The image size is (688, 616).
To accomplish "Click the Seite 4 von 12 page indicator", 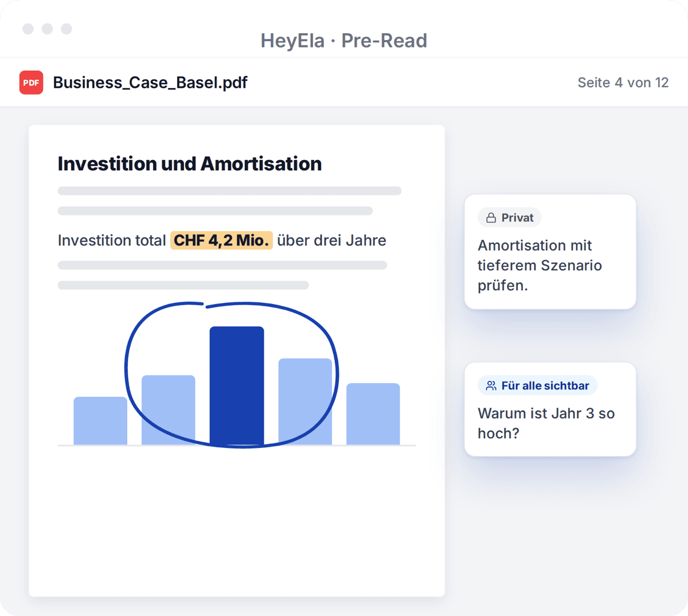I will 623,83.
